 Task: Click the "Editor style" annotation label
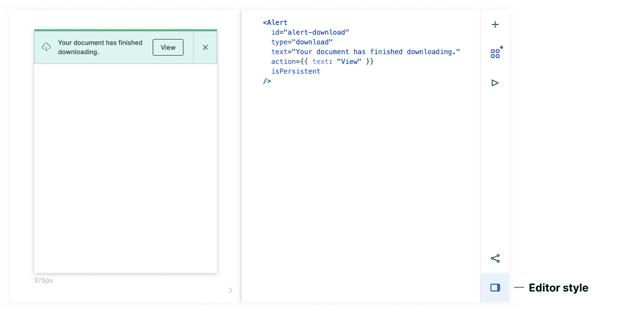click(x=558, y=288)
